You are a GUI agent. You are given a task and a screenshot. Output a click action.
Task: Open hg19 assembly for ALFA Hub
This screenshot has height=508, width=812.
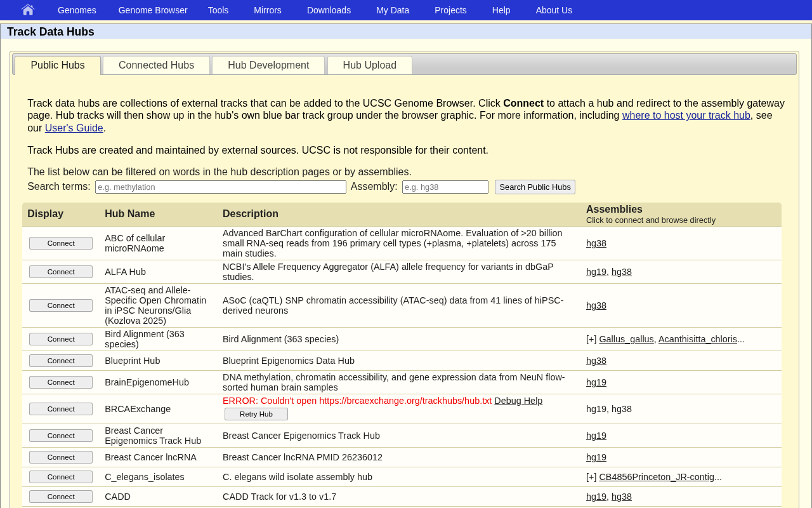[x=596, y=272]
